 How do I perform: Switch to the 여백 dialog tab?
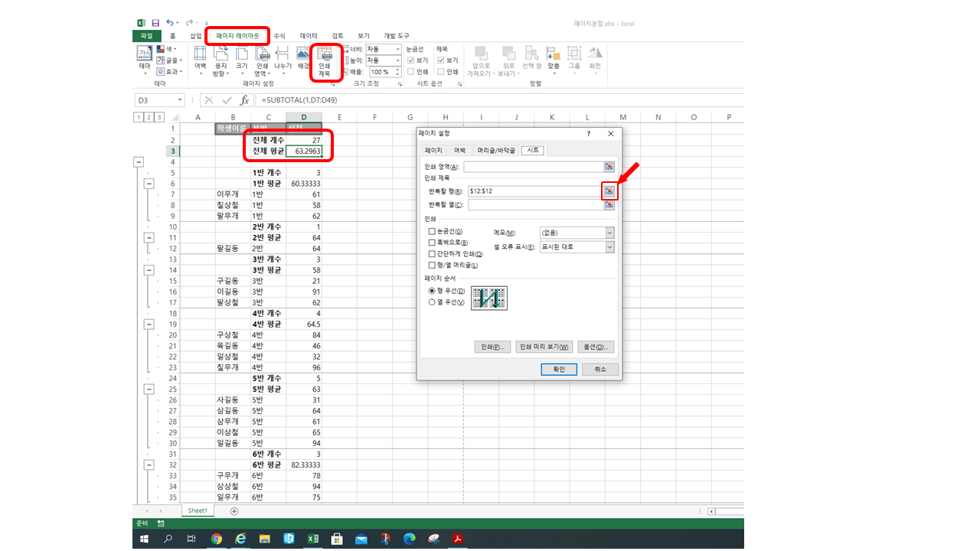coord(459,151)
